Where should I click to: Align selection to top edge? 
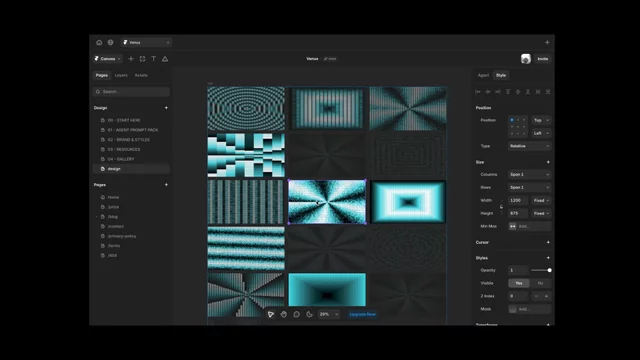coord(508,92)
